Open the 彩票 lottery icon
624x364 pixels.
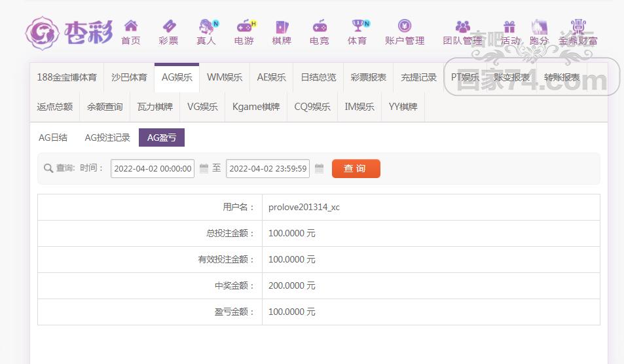pyautogui.click(x=168, y=27)
